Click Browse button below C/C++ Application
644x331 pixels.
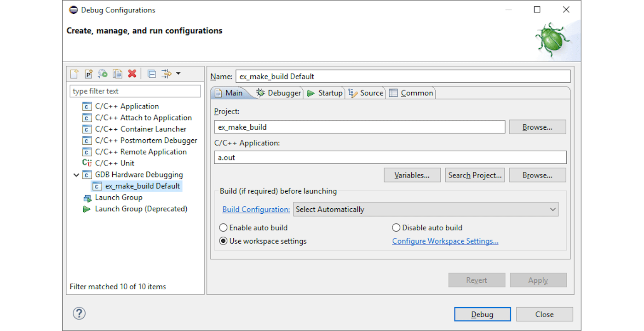pyautogui.click(x=537, y=175)
